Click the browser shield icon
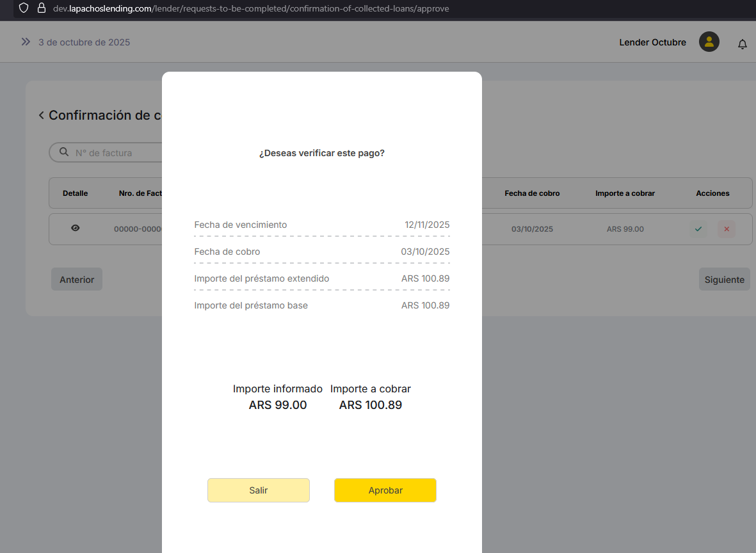 [24, 8]
